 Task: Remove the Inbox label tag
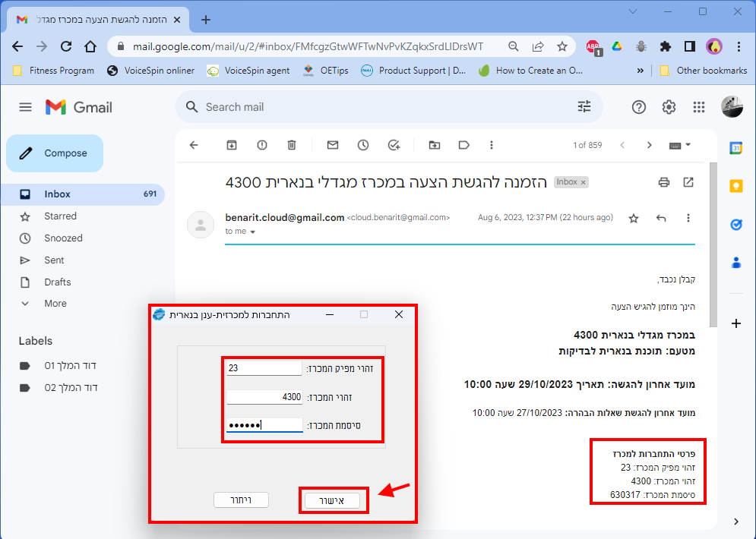coord(584,182)
